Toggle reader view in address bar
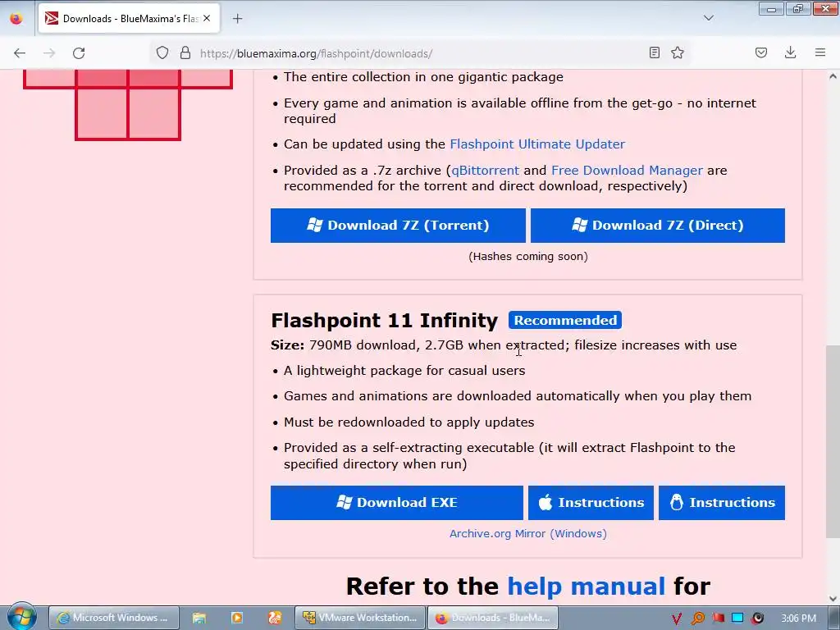The image size is (840, 630). (654, 52)
